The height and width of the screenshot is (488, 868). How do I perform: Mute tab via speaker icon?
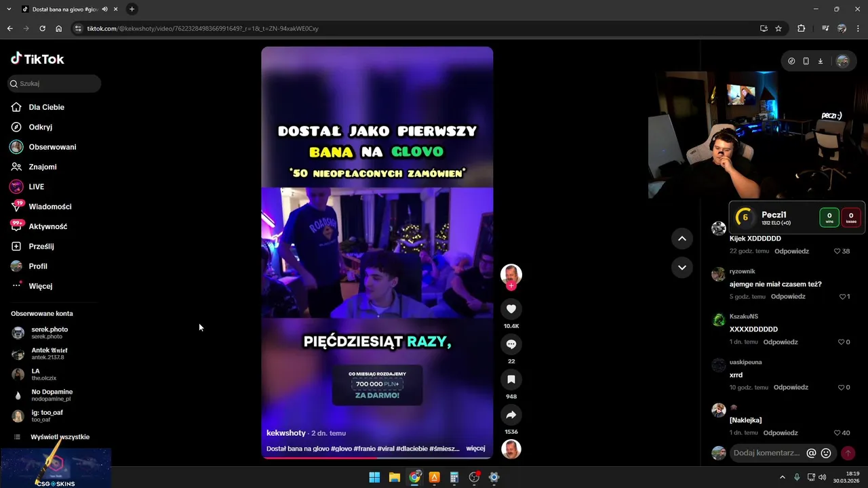104,9
